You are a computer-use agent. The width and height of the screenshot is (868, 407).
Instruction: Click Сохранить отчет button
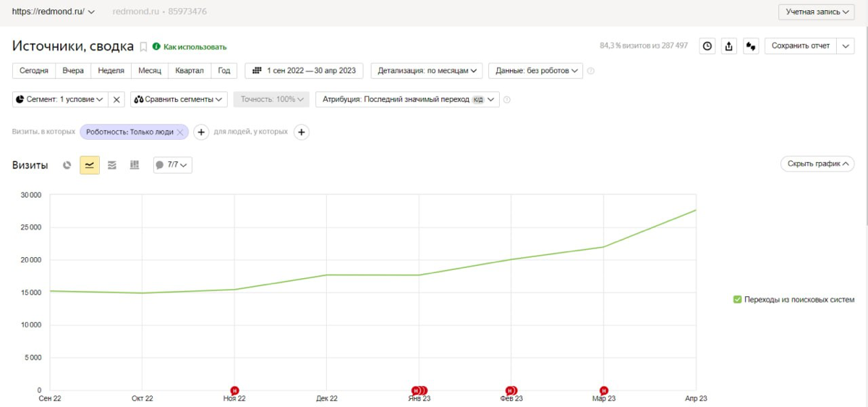[x=801, y=46]
